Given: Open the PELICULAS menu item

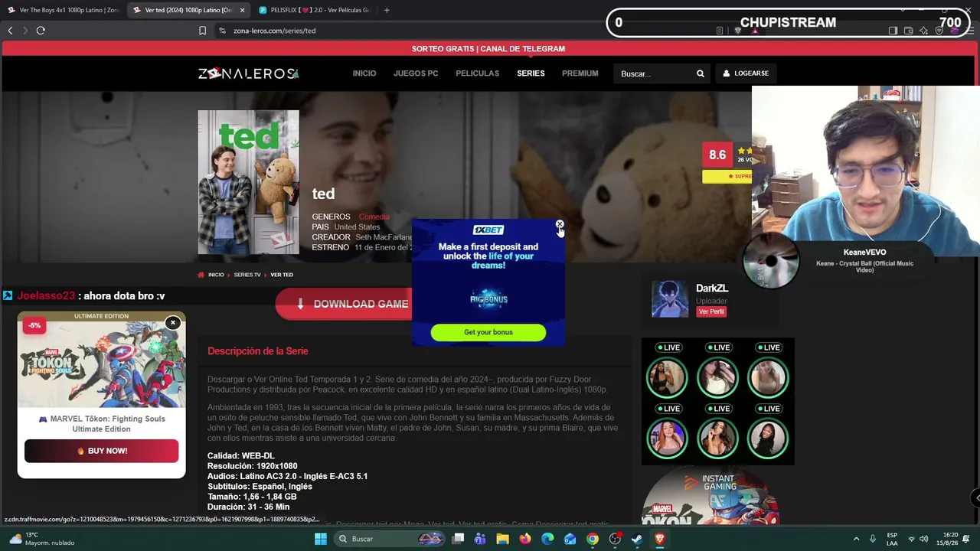Looking at the screenshot, I should (477, 73).
